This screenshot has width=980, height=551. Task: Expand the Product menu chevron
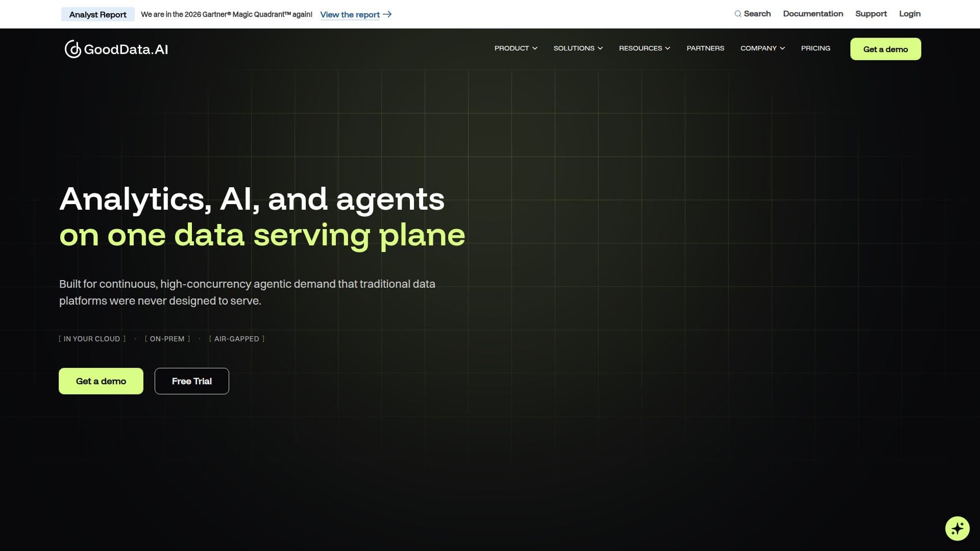pos(535,48)
